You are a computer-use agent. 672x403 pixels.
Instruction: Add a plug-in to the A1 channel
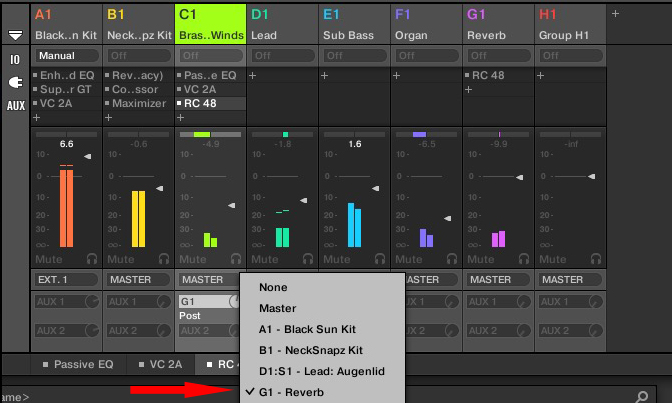37,117
